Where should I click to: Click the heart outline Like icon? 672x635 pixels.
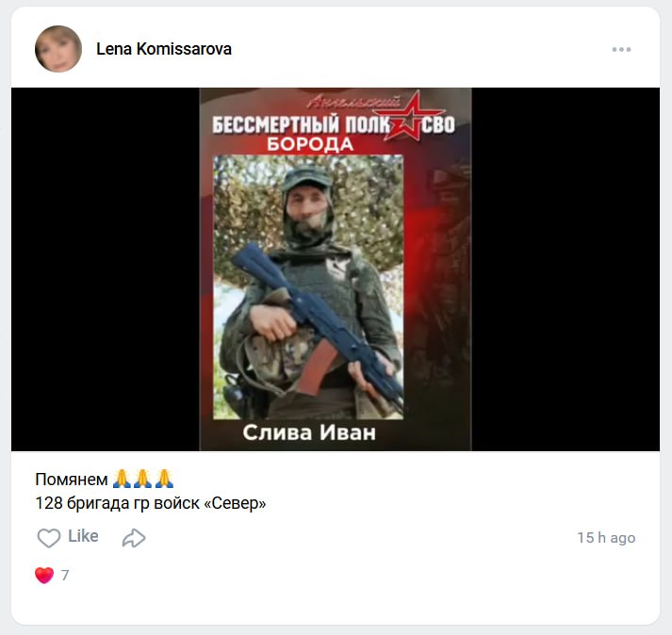(49, 538)
